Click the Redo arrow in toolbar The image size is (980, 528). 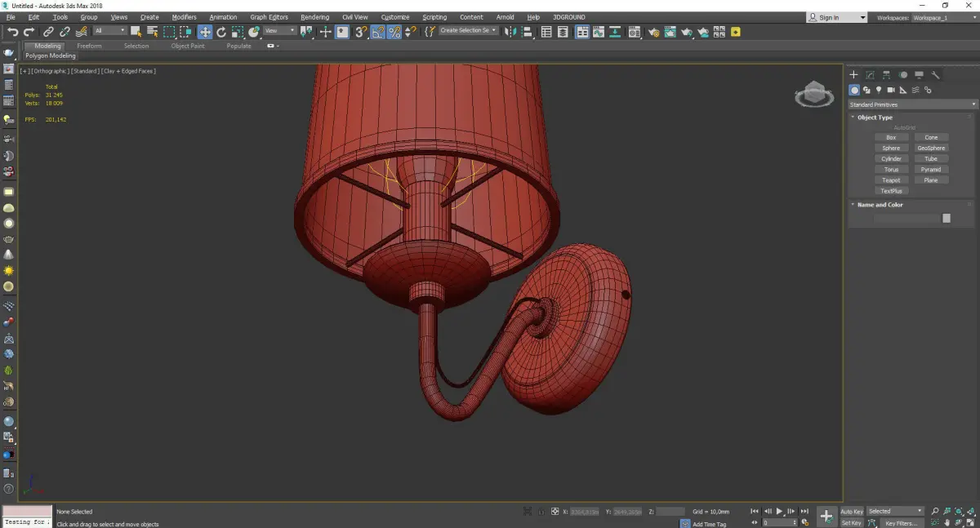coord(29,32)
